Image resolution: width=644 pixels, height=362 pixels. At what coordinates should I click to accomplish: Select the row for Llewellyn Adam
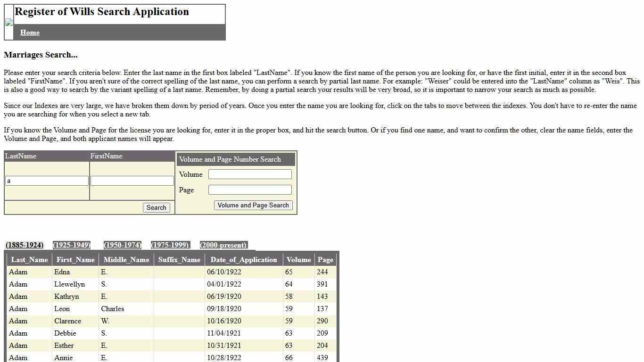point(141,284)
